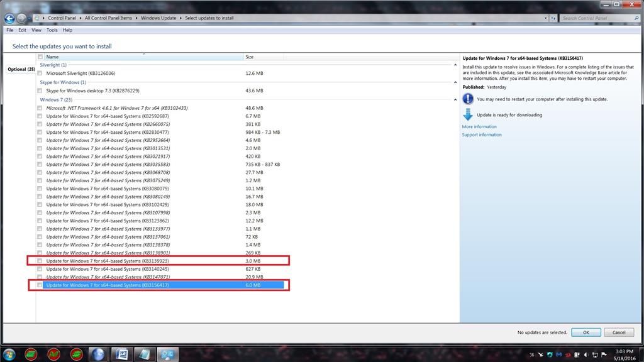Image resolution: width=644 pixels, height=362 pixels.
Task: Open the File menu
Action: 10,30
